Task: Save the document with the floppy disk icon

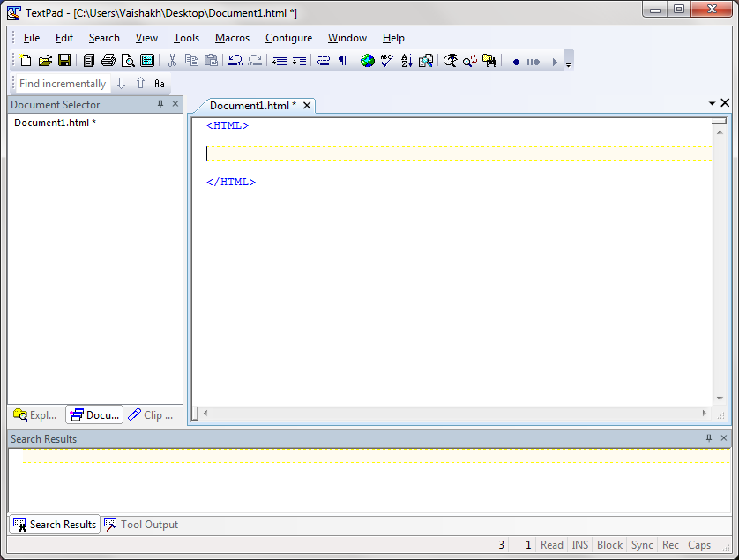Action: [64, 61]
